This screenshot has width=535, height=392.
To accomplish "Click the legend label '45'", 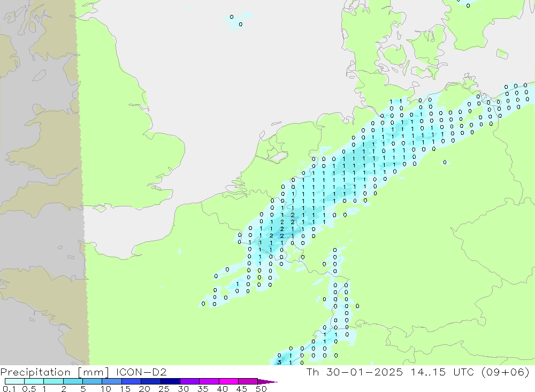I will [242, 389].
